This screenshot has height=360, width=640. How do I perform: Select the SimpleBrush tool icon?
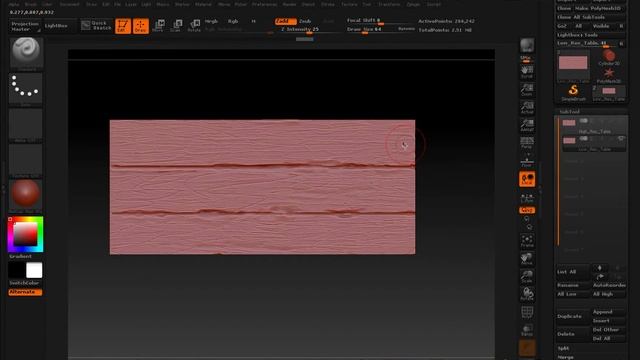573,93
